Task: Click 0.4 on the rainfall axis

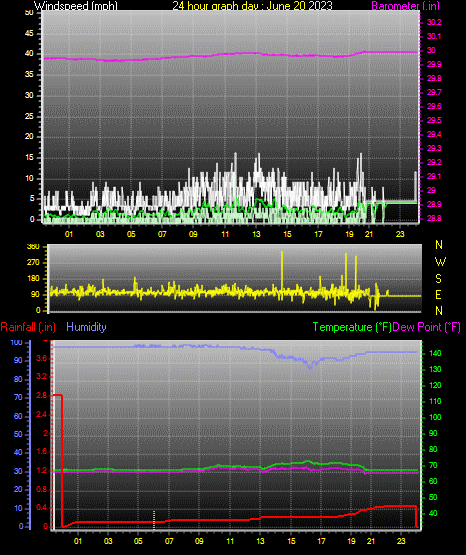Action: [x=41, y=508]
